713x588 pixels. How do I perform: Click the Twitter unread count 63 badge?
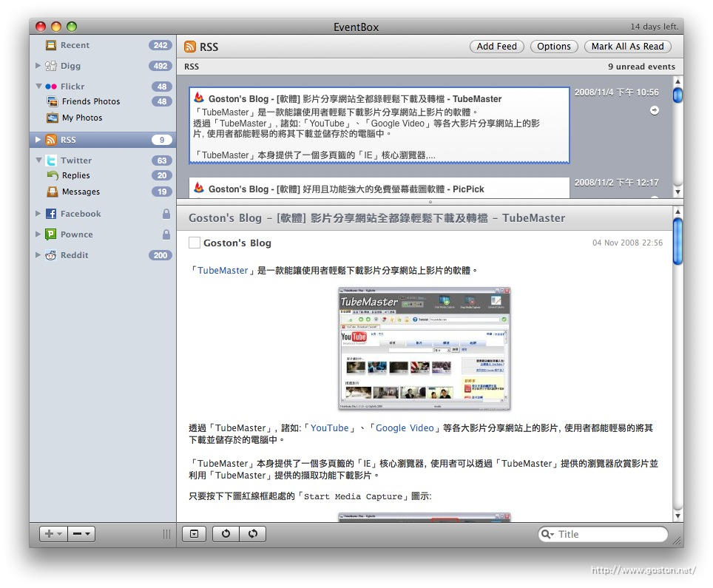(162, 160)
